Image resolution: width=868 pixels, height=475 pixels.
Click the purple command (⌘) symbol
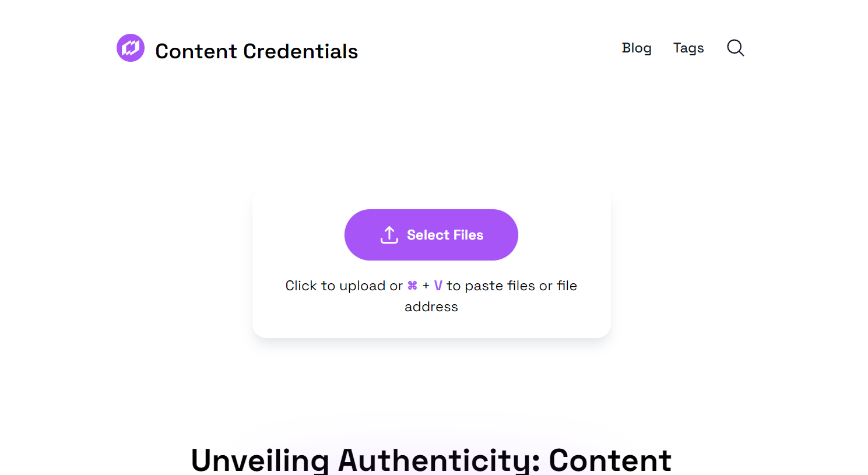tap(413, 286)
